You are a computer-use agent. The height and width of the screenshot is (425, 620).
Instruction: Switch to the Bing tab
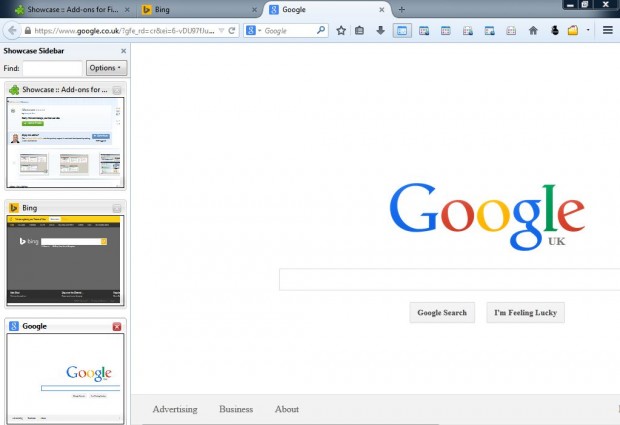click(x=190, y=10)
